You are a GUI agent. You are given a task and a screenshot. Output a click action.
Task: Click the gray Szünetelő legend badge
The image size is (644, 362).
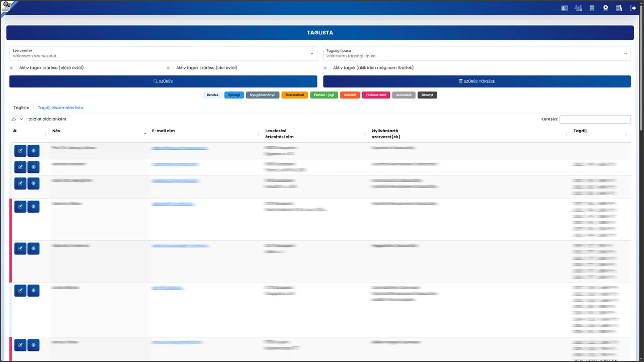[x=404, y=95]
